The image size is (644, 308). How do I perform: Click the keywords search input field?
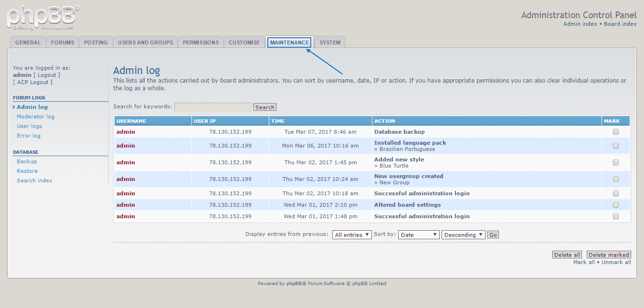coord(212,106)
